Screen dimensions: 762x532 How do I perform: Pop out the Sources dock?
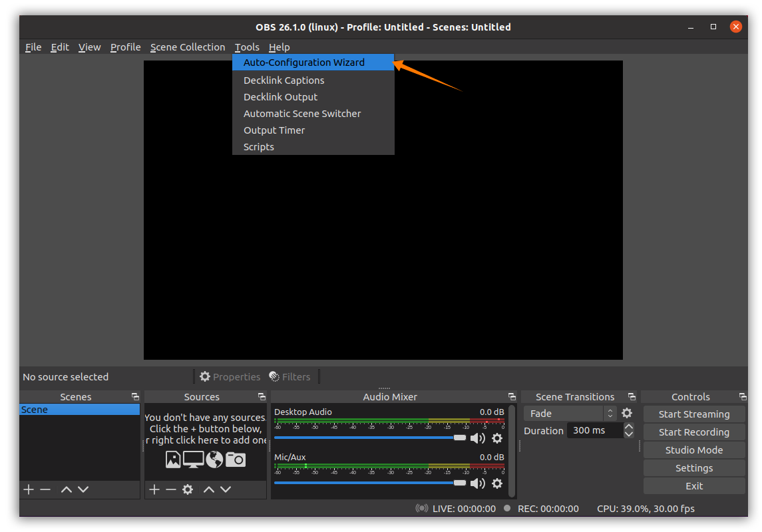262,396
